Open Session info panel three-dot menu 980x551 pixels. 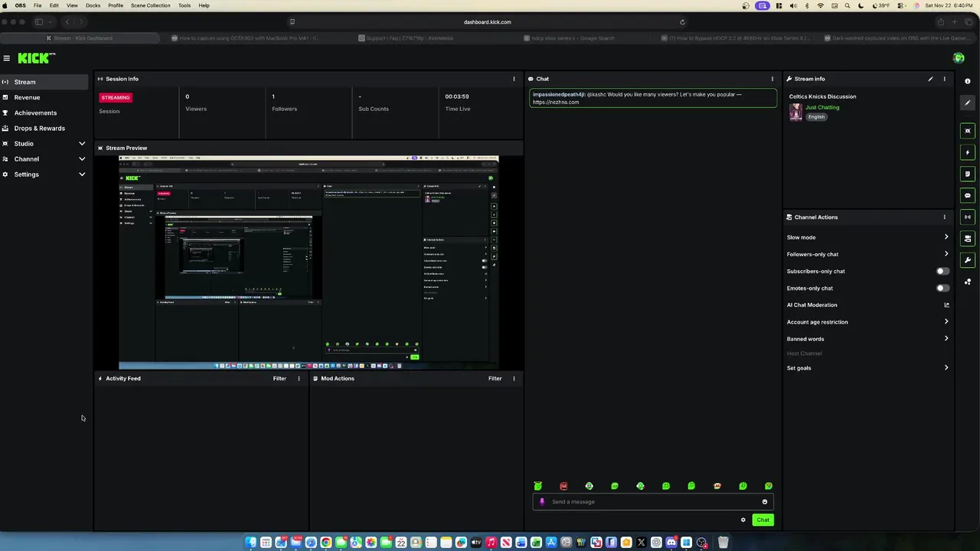514,79
